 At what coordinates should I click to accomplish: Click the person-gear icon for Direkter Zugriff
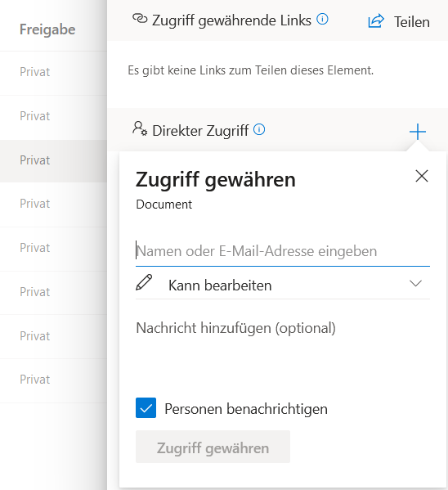pos(140,128)
